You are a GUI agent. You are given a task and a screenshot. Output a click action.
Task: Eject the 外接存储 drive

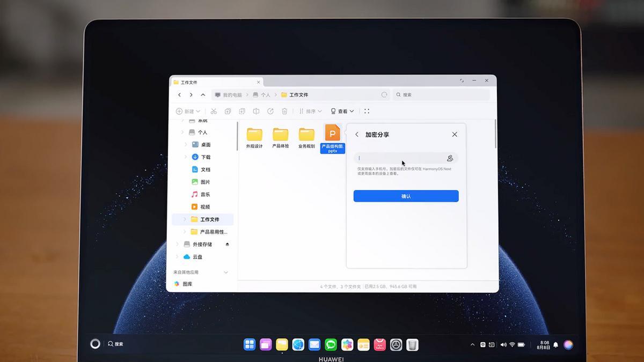(227, 244)
